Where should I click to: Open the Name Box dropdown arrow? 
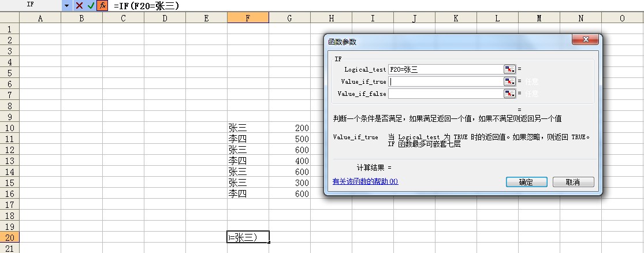[x=66, y=5]
